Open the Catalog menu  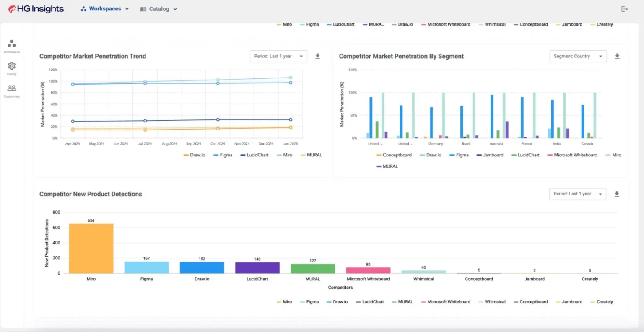click(158, 9)
